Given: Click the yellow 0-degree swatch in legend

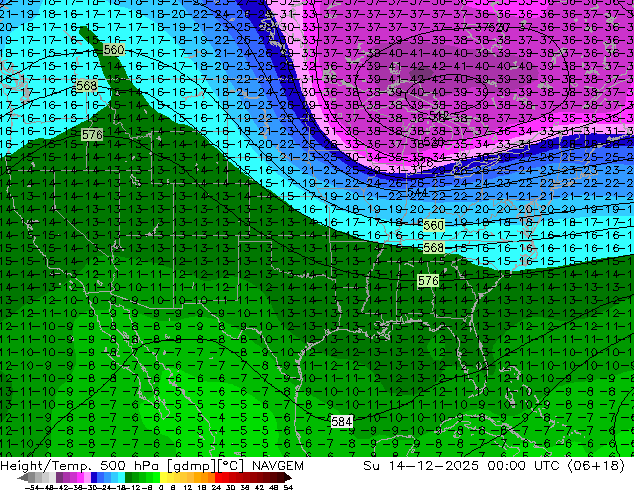Looking at the screenshot, I should (163, 477).
